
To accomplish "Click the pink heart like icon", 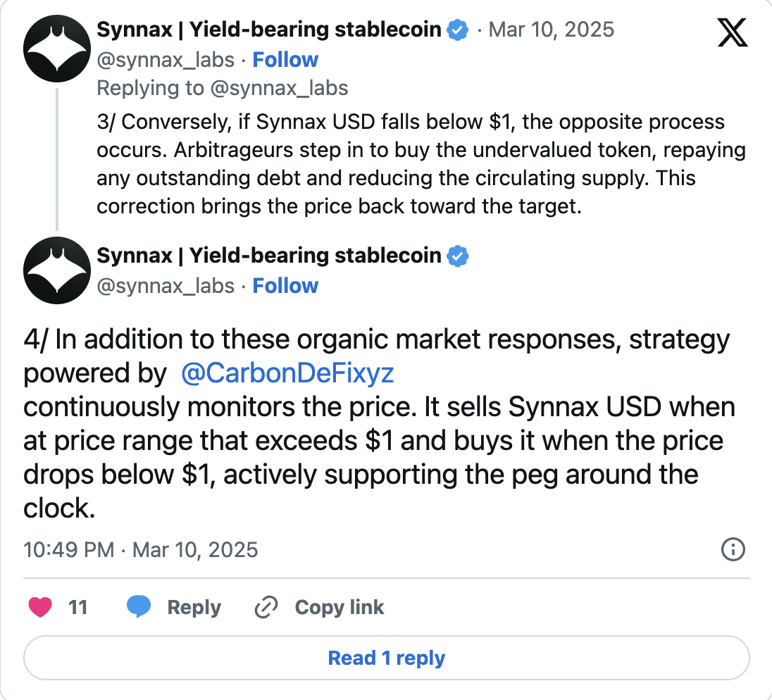I will click(40, 606).
